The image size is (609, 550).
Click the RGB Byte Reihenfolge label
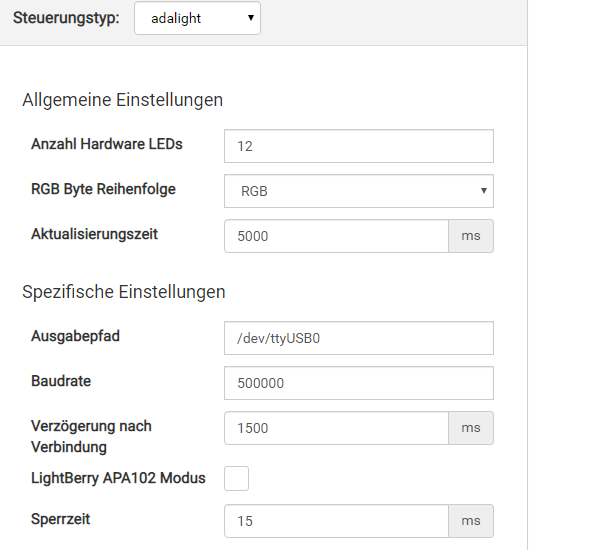(103, 189)
